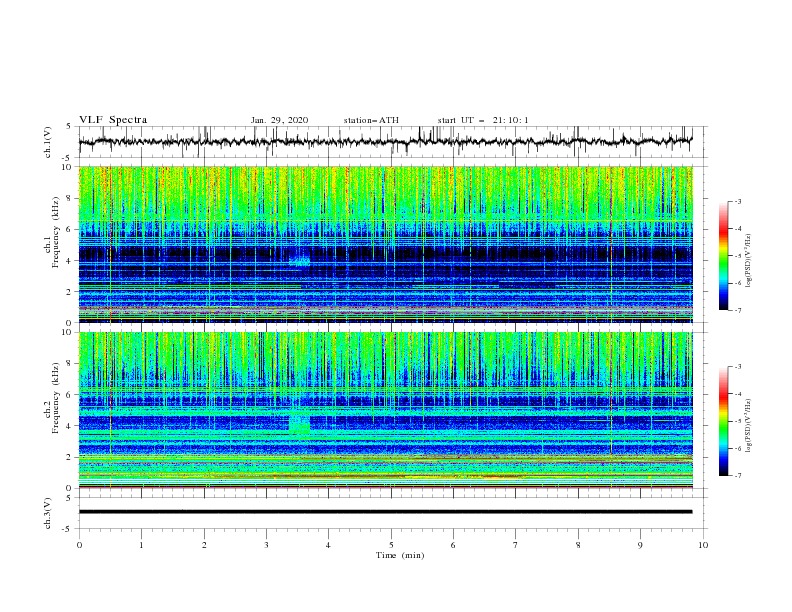The image size is (792, 612).
Task: Click time axis tick label "7"
Action: click(x=516, y=545)
